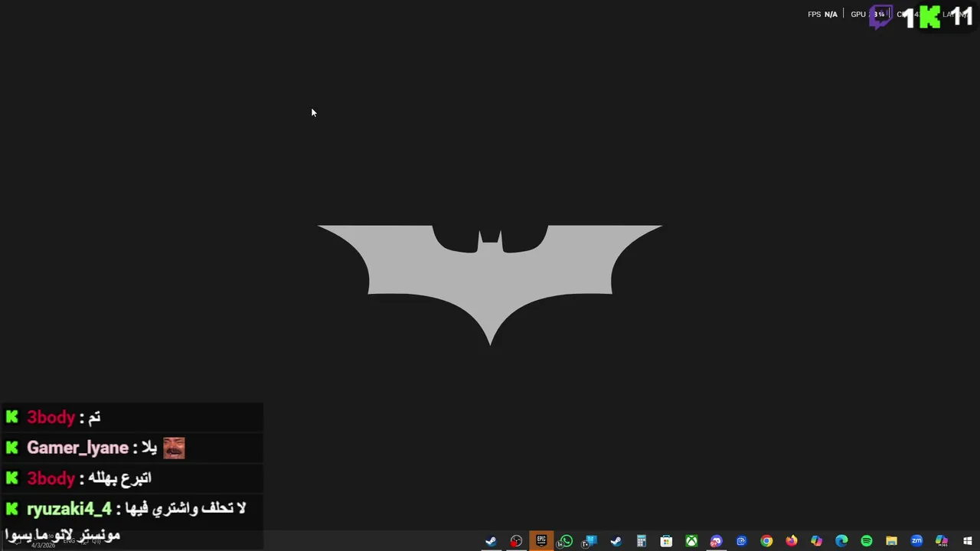Launch the Calculator app from taskbar
The width and height of the screenshot is (980, 551).
[641, 541]
